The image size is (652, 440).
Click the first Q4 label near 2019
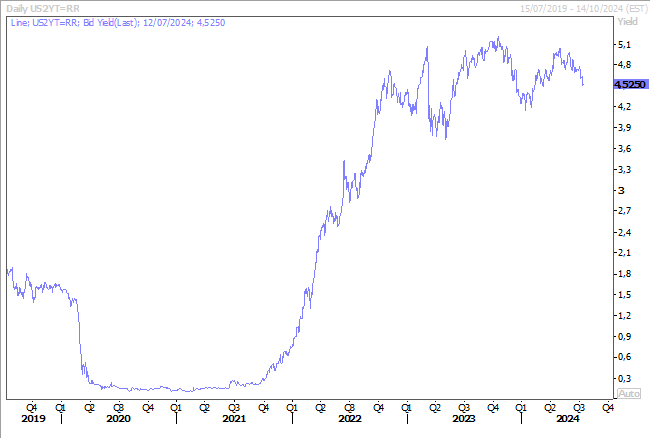click(32, 407)
